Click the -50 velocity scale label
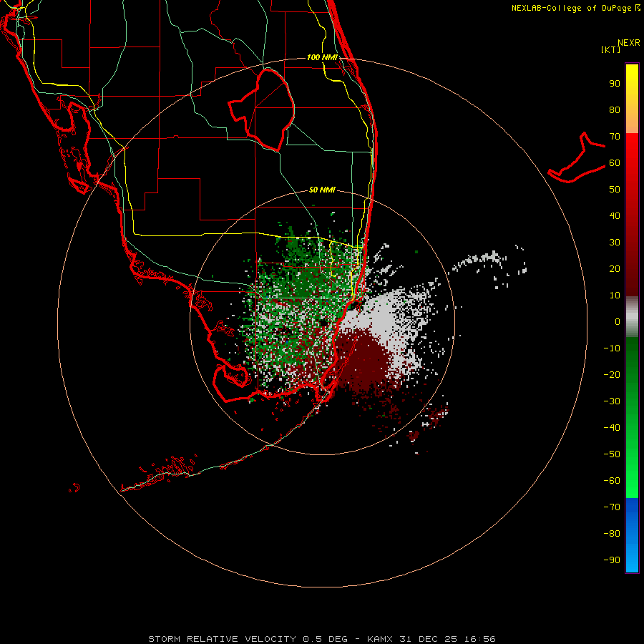The image size is (644, 644). [x=612, y=454]
